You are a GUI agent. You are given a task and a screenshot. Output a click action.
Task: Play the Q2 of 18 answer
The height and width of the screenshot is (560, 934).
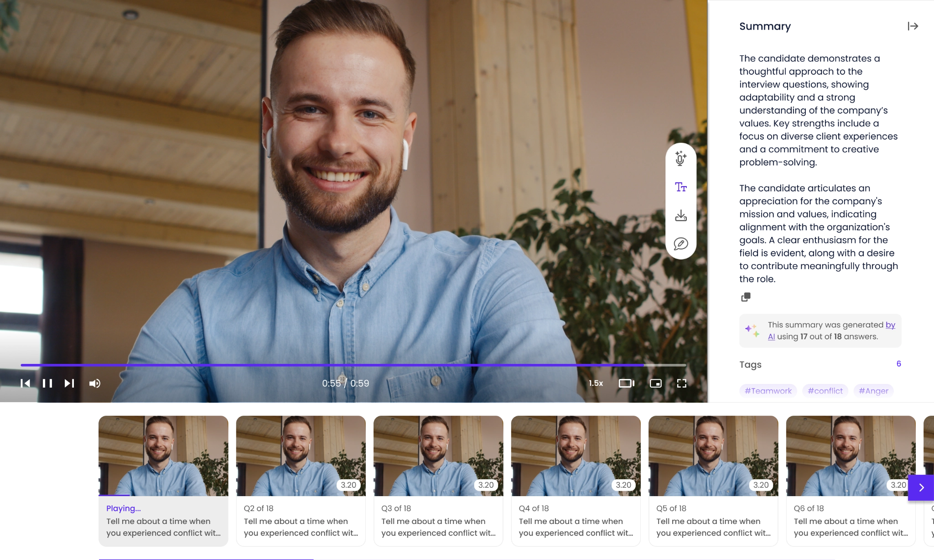point(301,481)
